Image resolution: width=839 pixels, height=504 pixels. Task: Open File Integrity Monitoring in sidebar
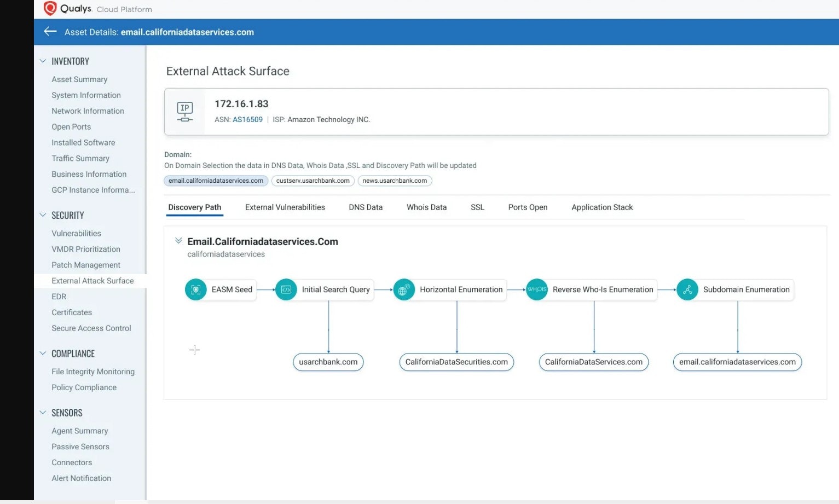(93, 372)
